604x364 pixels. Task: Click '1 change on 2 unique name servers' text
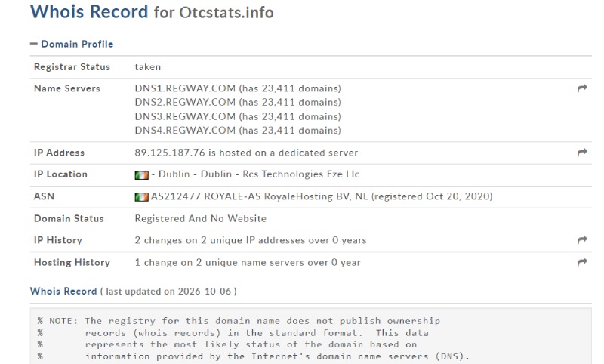pos(248,262)
